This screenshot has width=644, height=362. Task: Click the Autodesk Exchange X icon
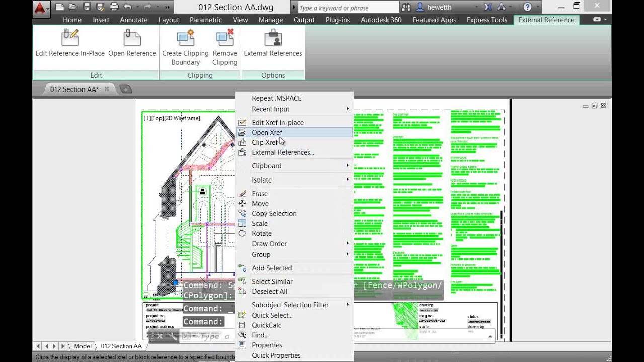point(488,7)
